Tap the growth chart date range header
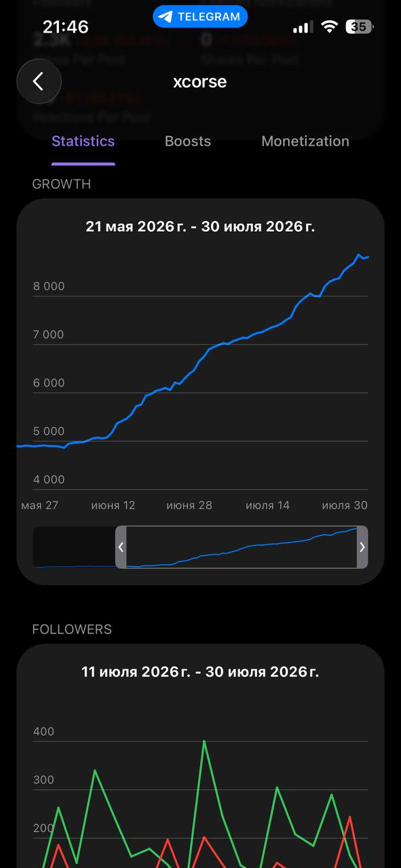This screenshot has height=868, width=401. point(200,226)
